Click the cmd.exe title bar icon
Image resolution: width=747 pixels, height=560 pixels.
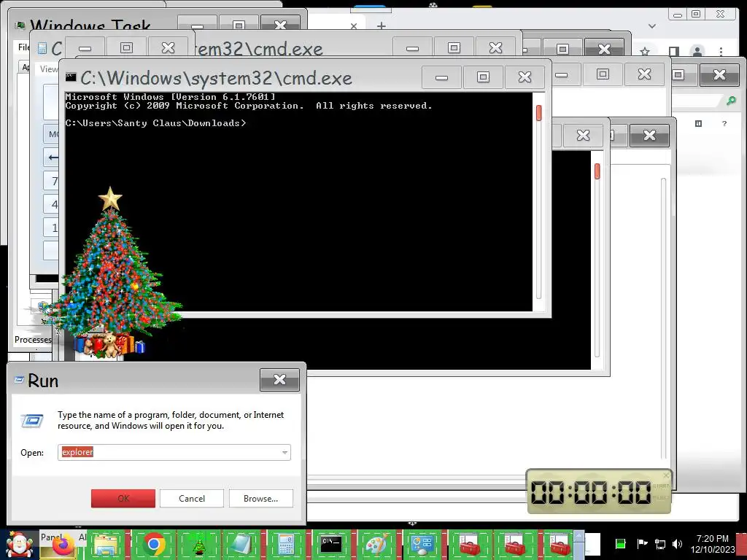71,77
